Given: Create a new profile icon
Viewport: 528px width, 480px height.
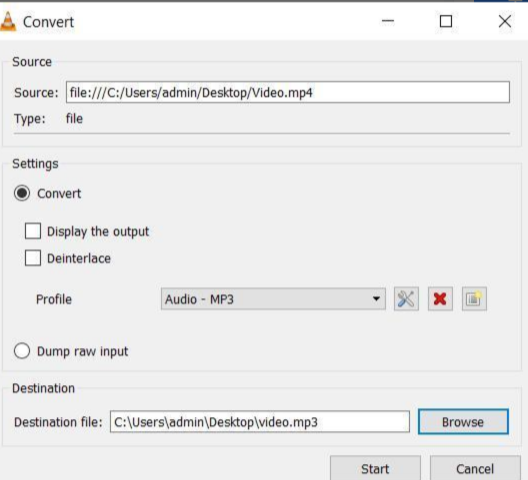Looking at the screenshot, I should [474, 299].
